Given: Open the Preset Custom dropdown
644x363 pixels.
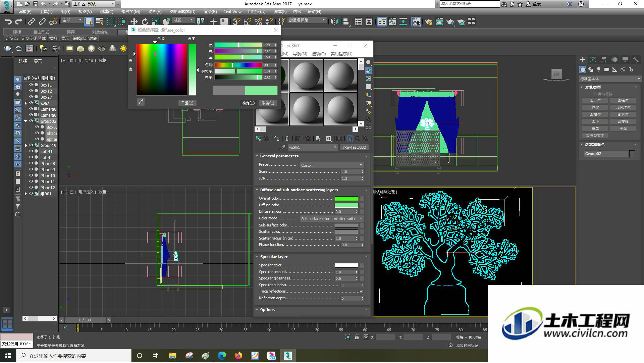Looking at the screenshot, I should (x=331, y=165).
